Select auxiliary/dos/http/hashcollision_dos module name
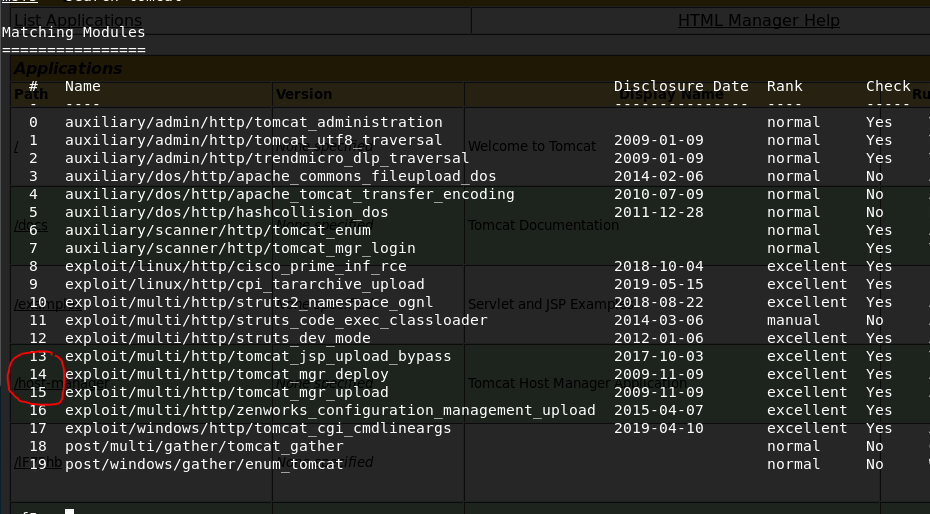The height and width of the screenshot is (514, 930). [227, 212]
